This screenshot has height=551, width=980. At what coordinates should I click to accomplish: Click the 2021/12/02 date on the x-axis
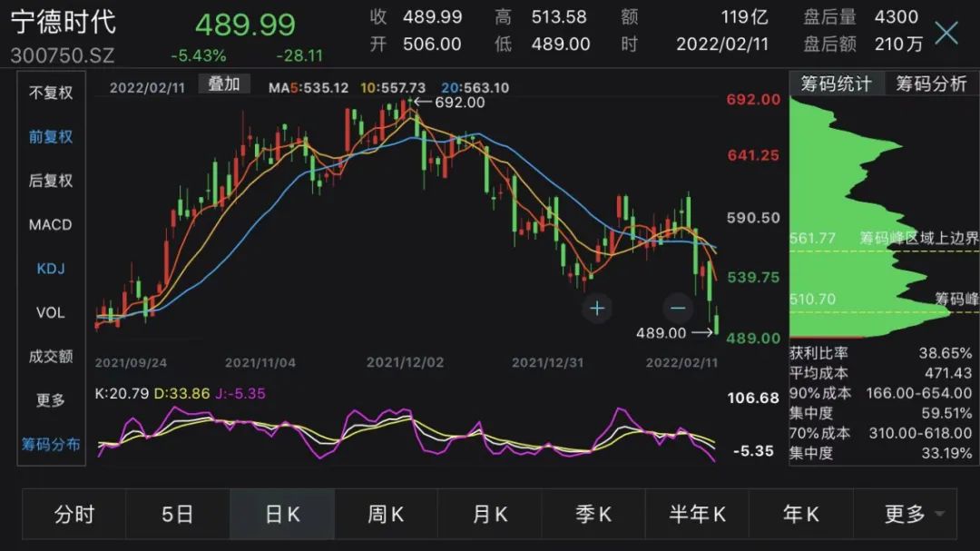pos(405,363)
